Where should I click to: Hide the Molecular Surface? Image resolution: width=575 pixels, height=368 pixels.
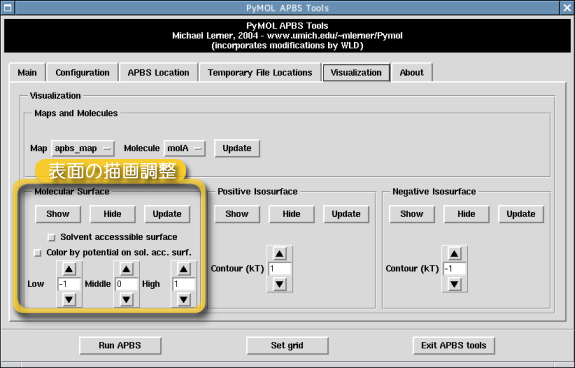(113, 214)
